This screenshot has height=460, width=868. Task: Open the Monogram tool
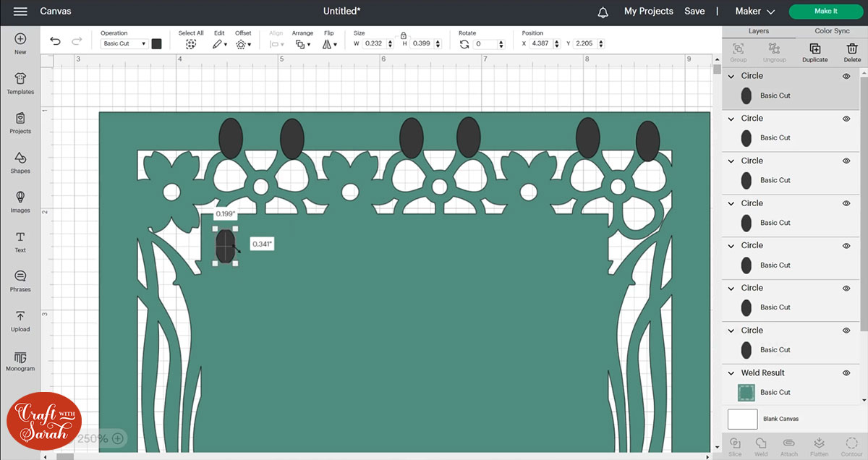[20, 360]
